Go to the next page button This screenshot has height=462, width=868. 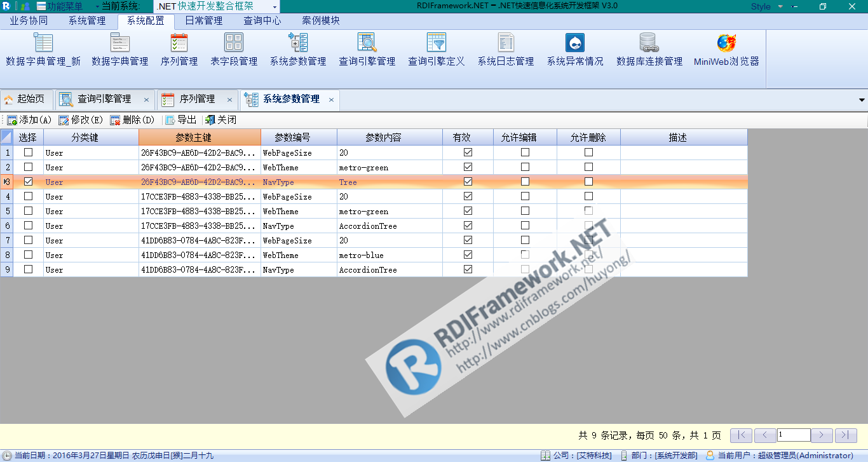click(x=822, y=435)
